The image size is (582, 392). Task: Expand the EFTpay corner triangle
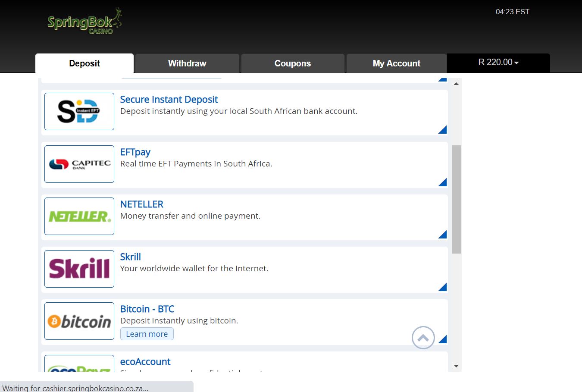(442, 182)
